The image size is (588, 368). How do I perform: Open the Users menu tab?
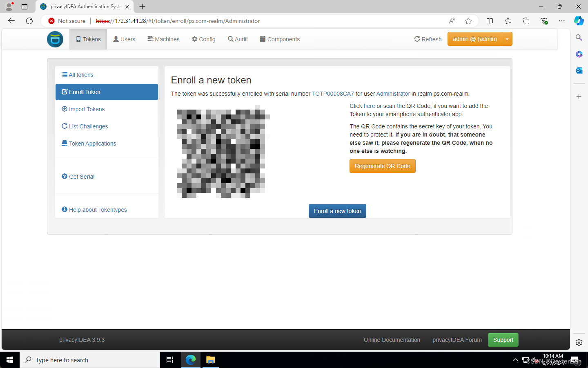tap(124, 39)
